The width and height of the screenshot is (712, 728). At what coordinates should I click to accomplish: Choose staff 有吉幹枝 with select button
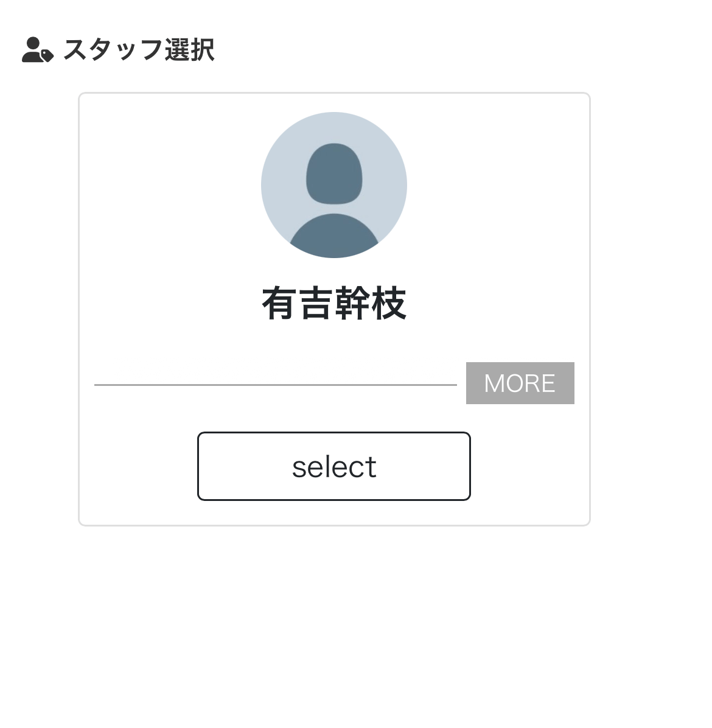(x=334, y=466)
